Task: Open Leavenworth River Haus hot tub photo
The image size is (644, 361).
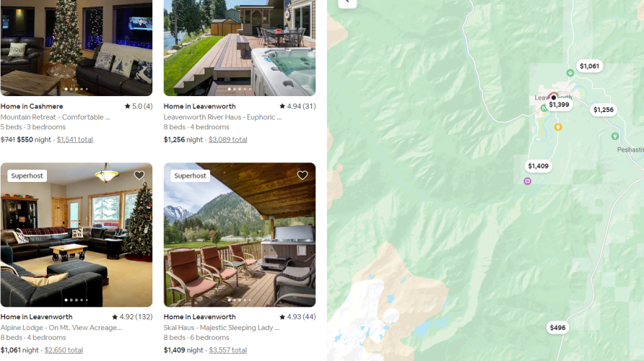Action: tap(240, 48)
